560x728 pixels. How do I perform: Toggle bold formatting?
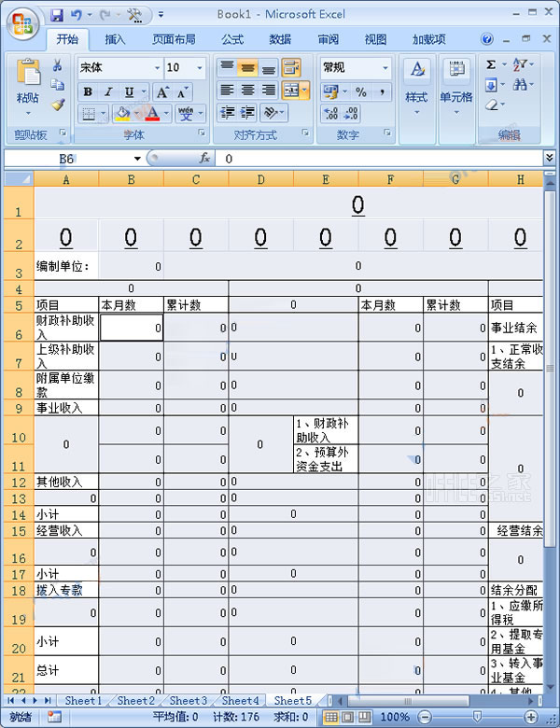pyautogui.click(x=88, y=91)
